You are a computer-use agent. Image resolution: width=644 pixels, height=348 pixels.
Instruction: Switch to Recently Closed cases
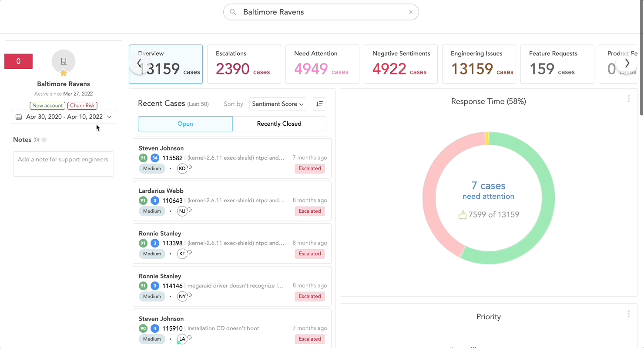coord(279,124)
